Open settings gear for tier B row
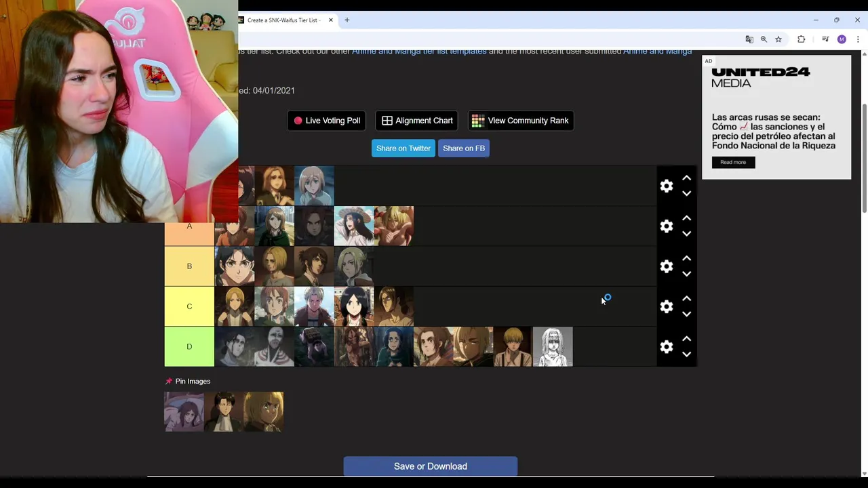The image size is (868, 488). point(667,266)
